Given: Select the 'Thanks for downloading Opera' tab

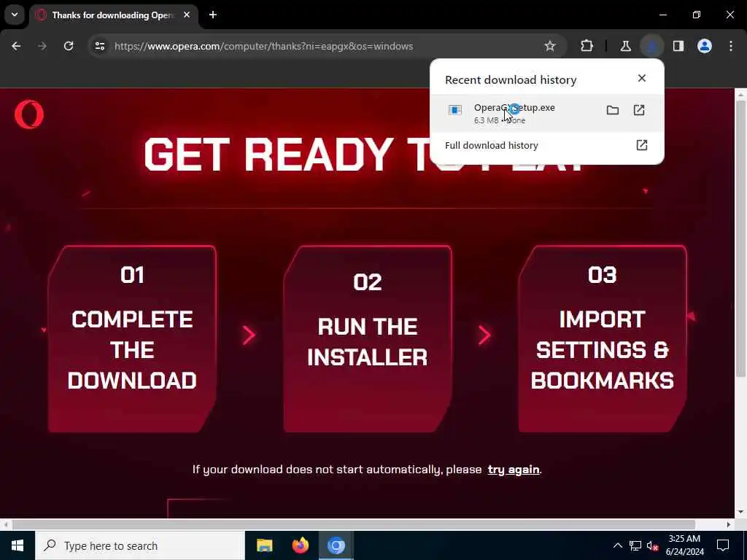Looking at the screenshot, I should (x=112, y=15).
